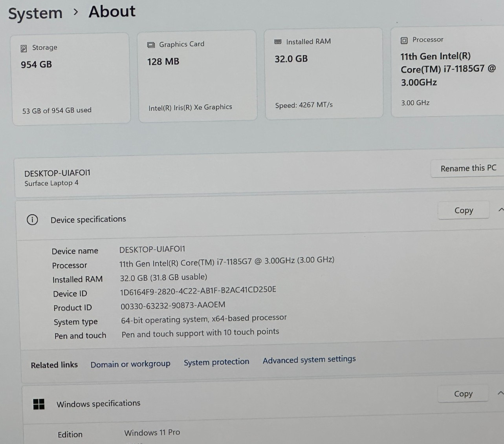Click the Pen and touch support text

pos(200,333)
